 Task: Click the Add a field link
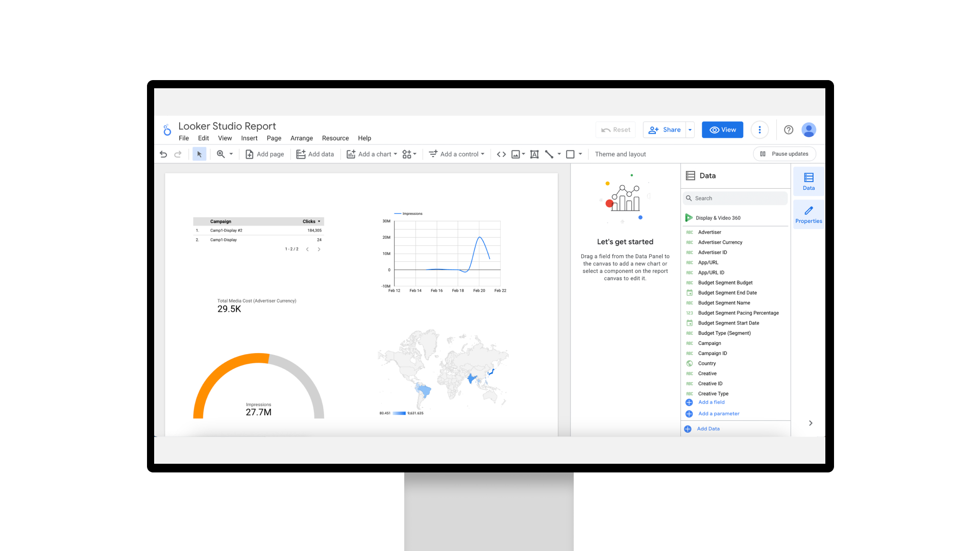pyautogui.click(x=711, y=402)
